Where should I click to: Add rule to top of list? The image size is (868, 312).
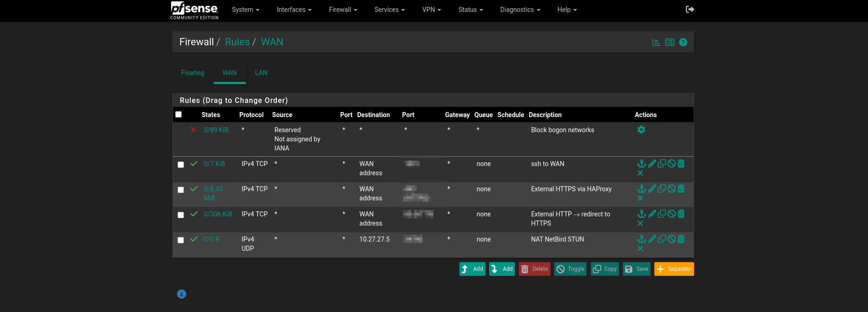coord(472,269)
